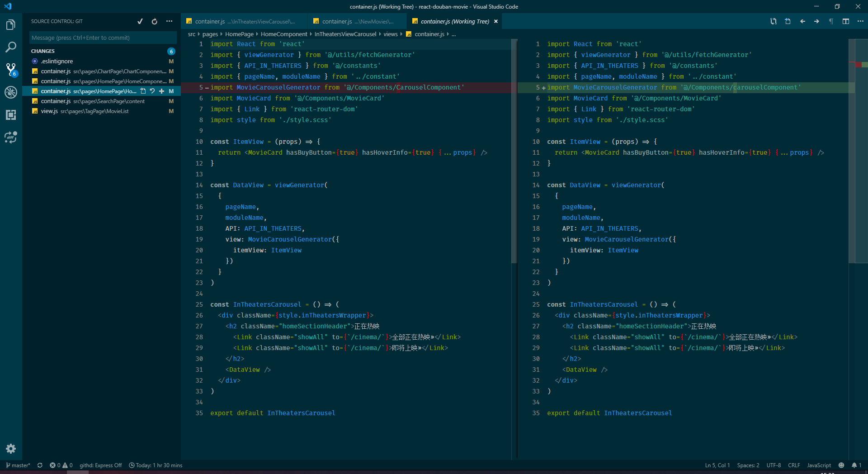Open the Live Share icon in activity bar
Screen dimensions: 868x474
click(11, 137)
